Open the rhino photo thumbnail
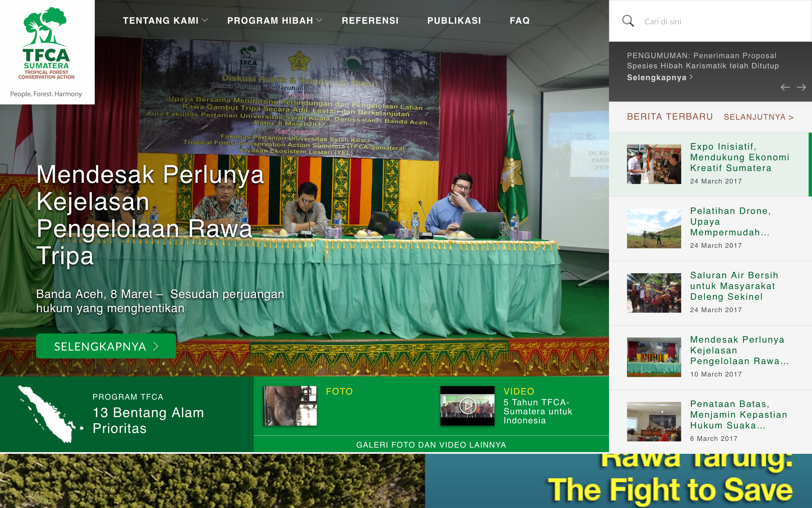 click(290, 406)
